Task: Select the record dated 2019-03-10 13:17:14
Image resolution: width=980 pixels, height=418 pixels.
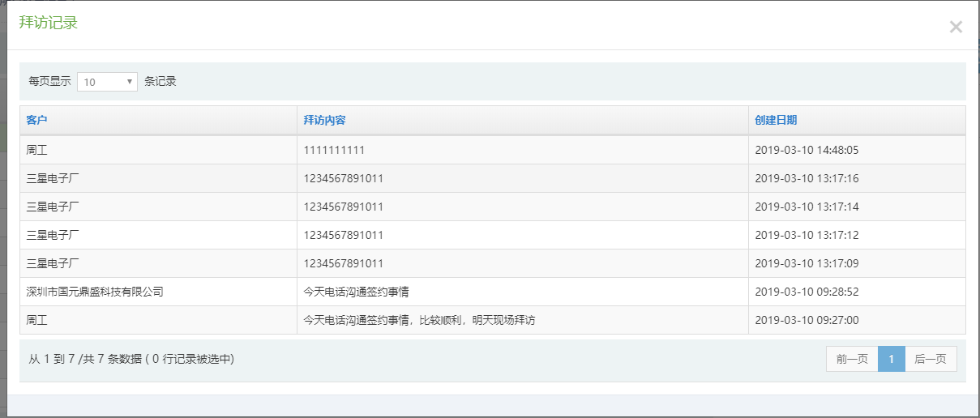Action: click(x=807, y=207)
